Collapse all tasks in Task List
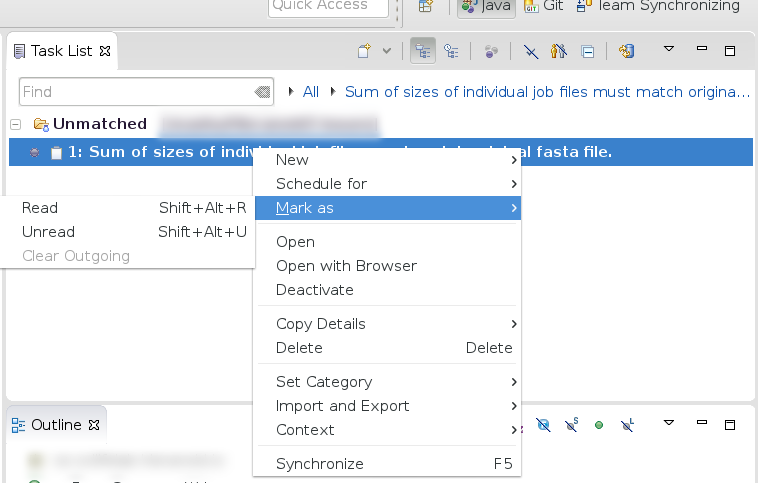 tap(587, 51)
